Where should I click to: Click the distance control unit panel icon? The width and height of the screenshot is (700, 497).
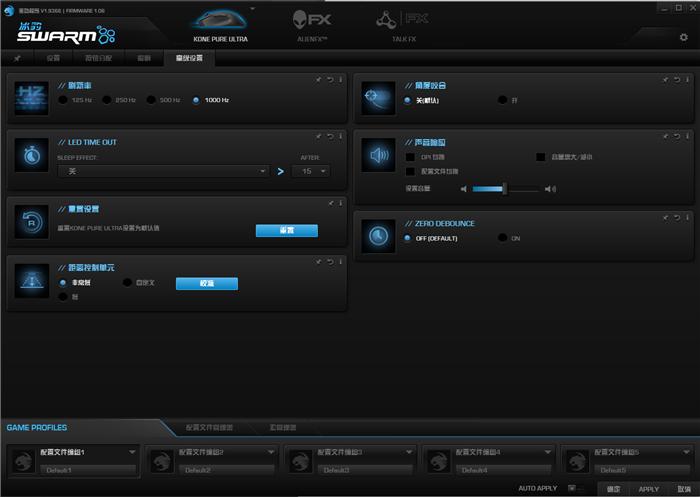(x=31, y=280)
